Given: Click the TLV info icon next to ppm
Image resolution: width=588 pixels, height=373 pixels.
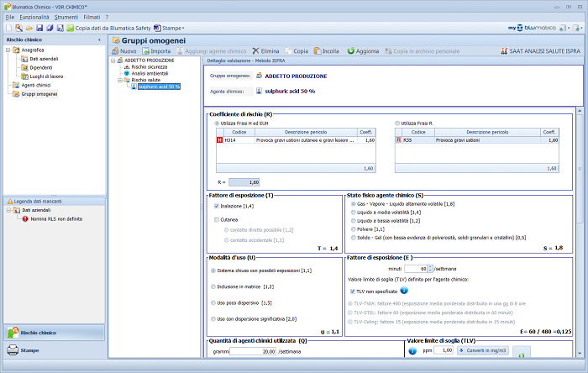Looking at the screenshot, I should click(x=413, y=350).
